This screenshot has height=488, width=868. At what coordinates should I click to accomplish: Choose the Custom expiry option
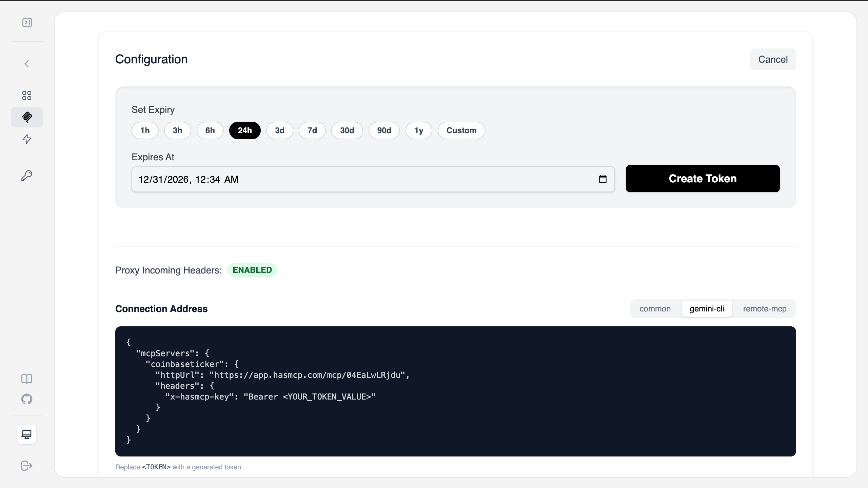[x=461, y=130]
